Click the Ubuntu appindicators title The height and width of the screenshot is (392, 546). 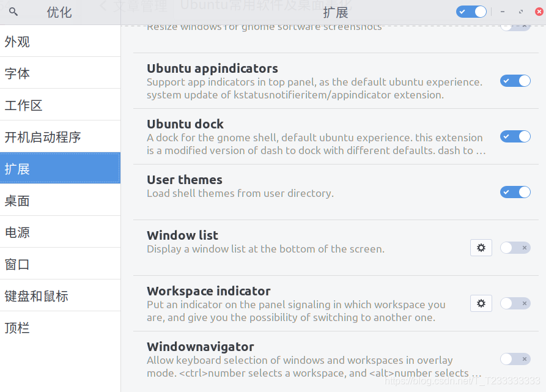point(212,68)
